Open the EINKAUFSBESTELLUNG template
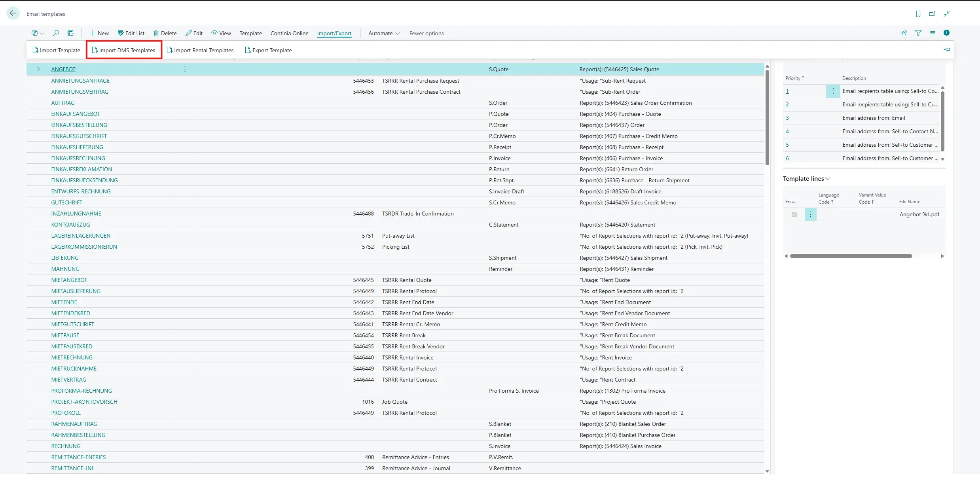 click(x=79, y=125)
